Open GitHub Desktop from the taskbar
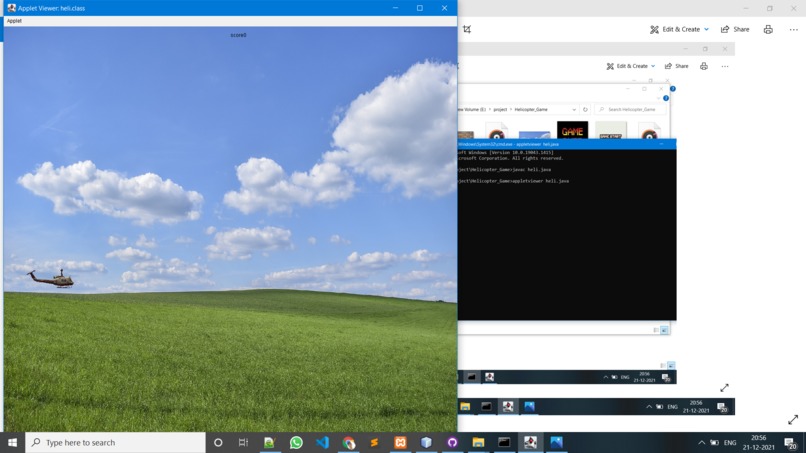The width and height of the screenshot is (806, 453). pos(452,442)
